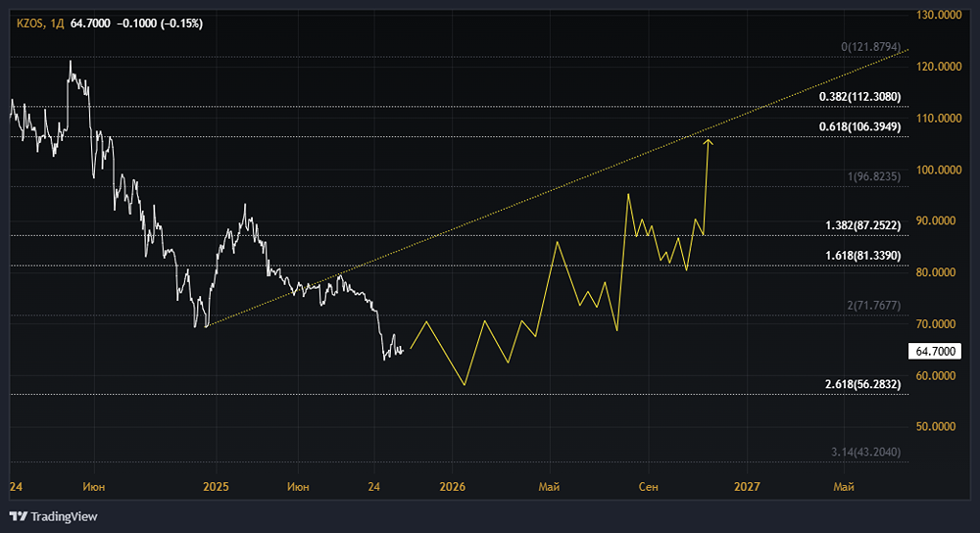Select the 1.382(87.2522) Fibonacci label
The image size is (980, 533).
tap(863, 225)
